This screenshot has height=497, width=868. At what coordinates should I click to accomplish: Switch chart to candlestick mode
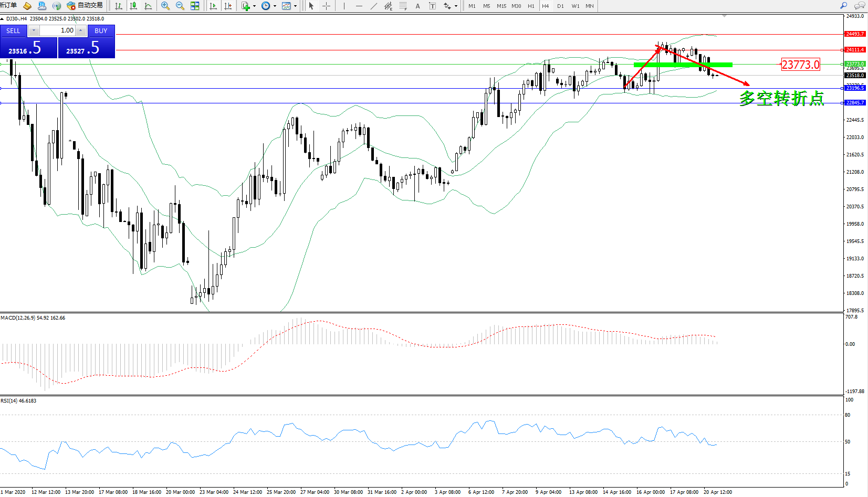pos(133,6)
